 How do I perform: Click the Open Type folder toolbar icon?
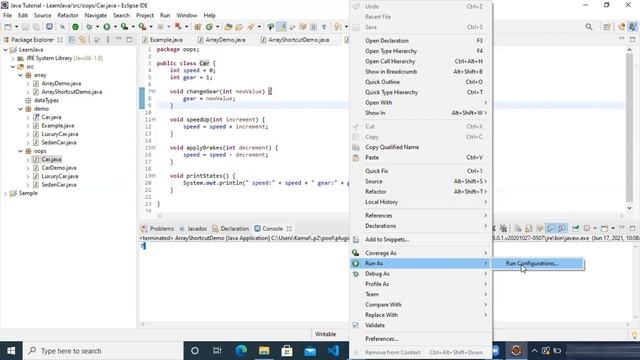coord(229,27)
